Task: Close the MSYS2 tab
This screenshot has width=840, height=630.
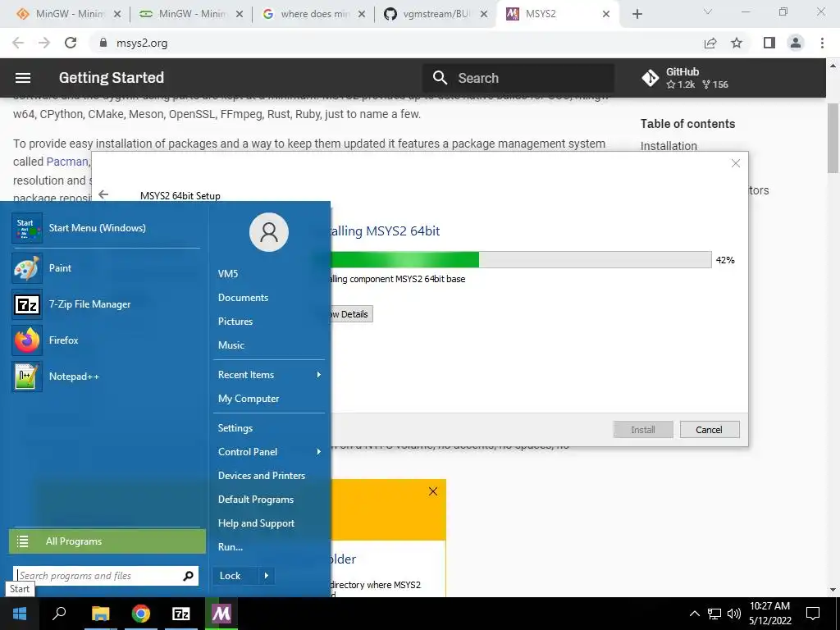Action: 606,15
